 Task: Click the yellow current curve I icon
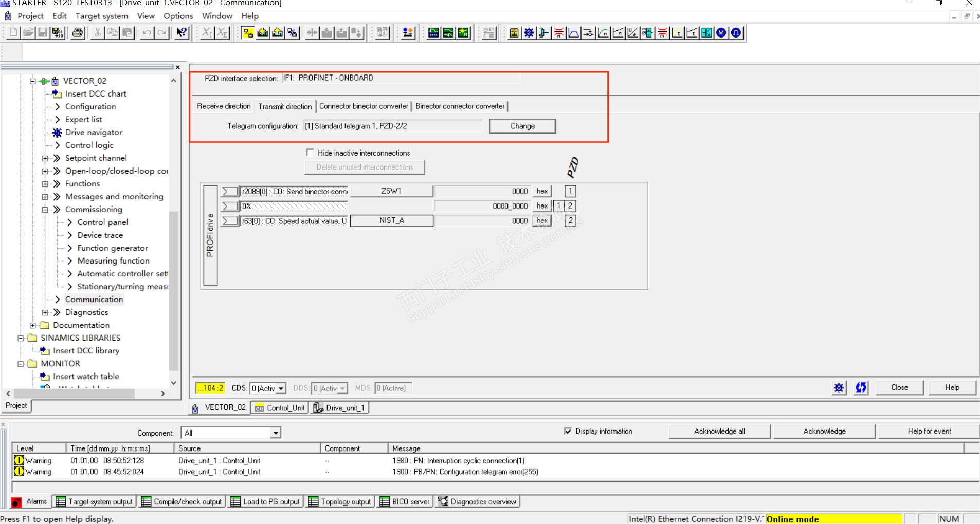677,33
